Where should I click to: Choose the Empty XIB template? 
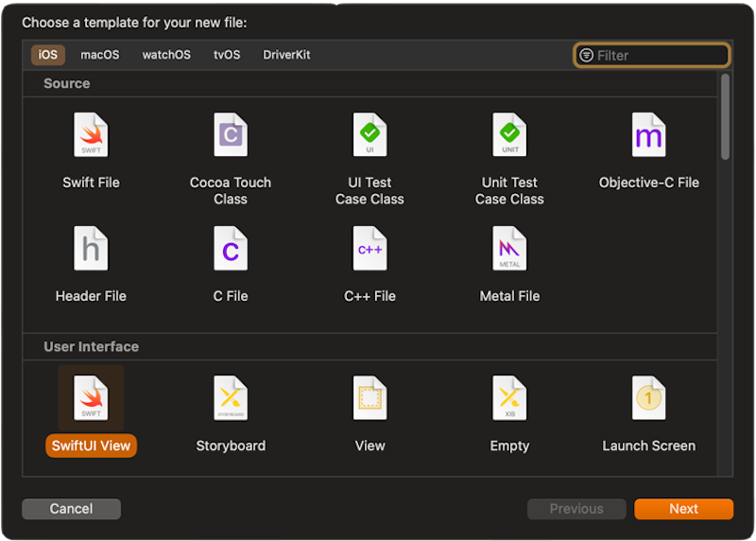509,398
